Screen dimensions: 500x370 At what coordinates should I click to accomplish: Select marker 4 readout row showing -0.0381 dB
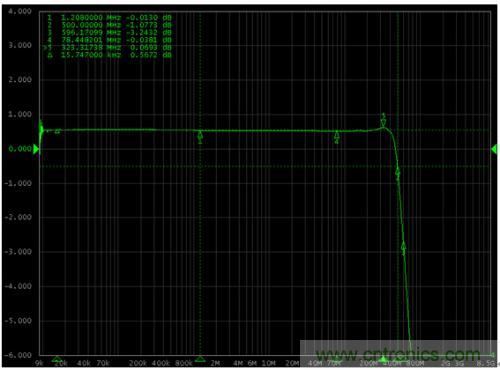(x=109, y=40)
